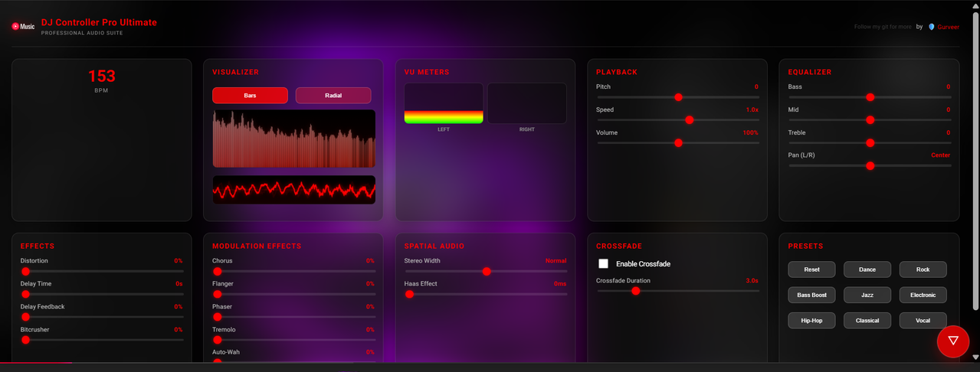This screenshot has width=980, height=372.
Task: Click the Stereo Width value 'Normal'
Action: click(556, 260)
